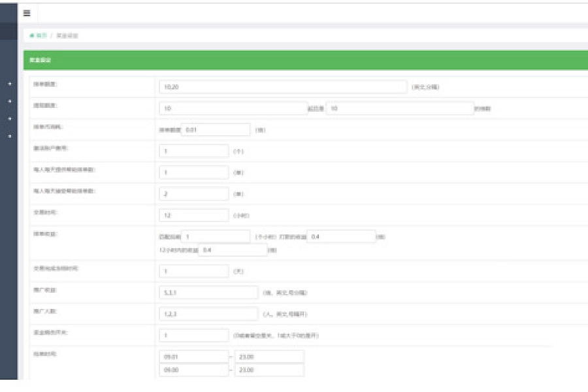The width and height of the screenshot is (588, 392).
Task: Click the field containing the value 2
Action: (194, 194)
